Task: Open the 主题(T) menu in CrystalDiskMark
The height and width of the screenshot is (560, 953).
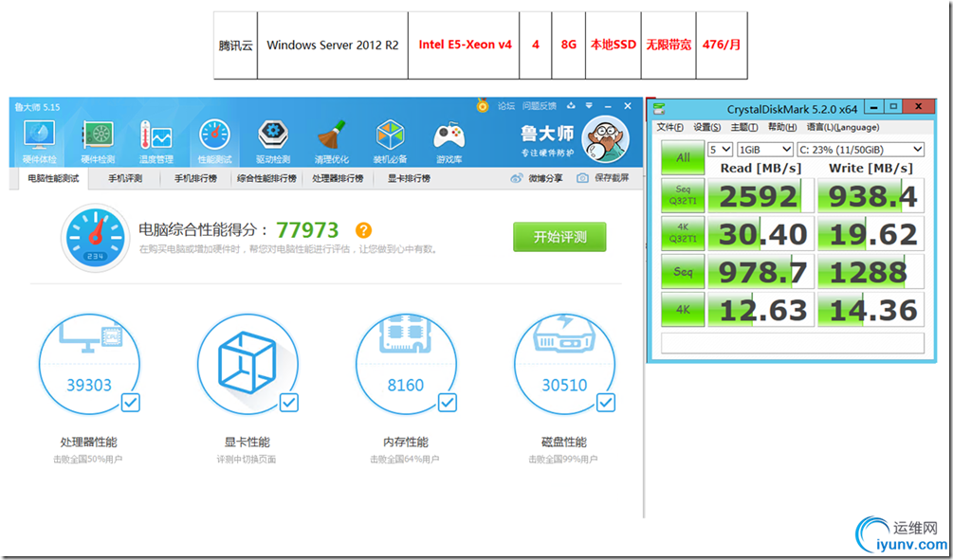Action: 744,128
